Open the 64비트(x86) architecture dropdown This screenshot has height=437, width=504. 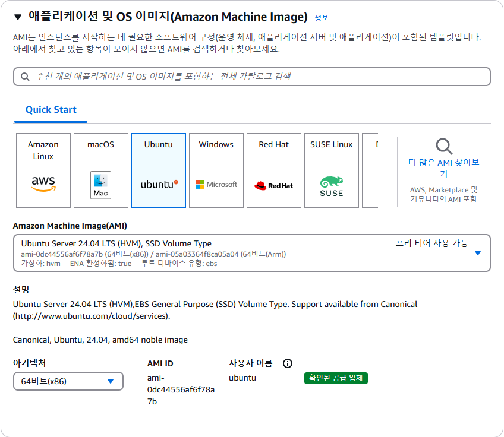[68, 381]
